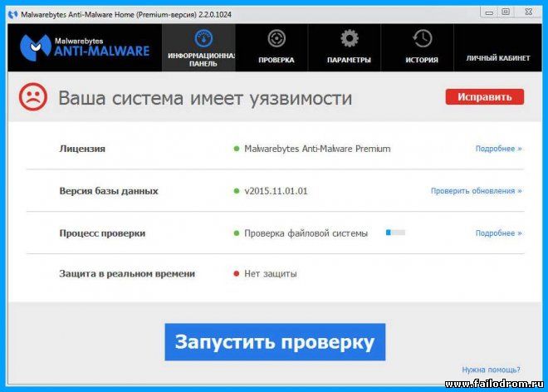Click the scan target icon
Viewport: 548px width, 392px height.
(x=276, y=38)
